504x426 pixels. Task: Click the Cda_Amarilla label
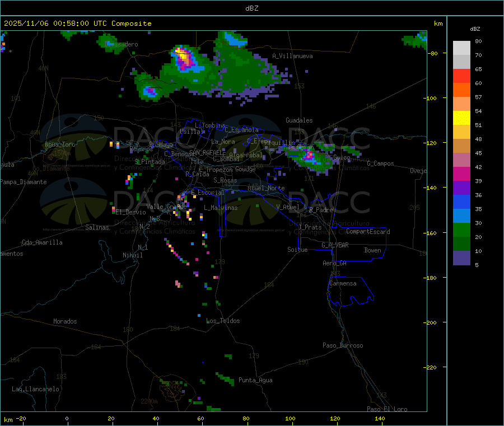tap(42, 242)
